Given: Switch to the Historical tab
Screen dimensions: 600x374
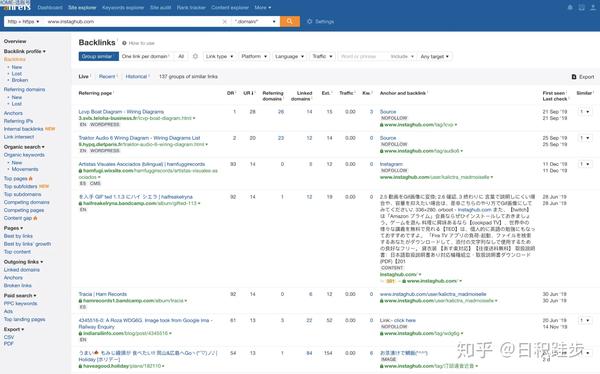Looking at the screenshot, I should coord(137,77).
